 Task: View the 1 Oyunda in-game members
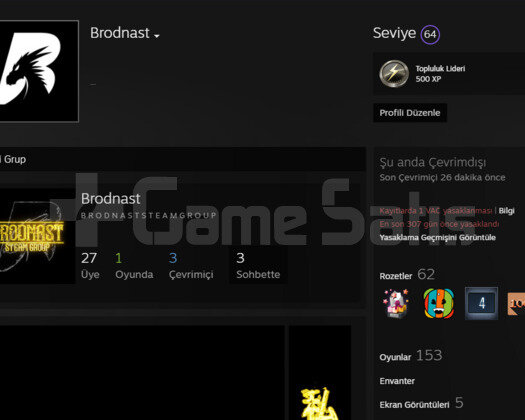[134, 266]
